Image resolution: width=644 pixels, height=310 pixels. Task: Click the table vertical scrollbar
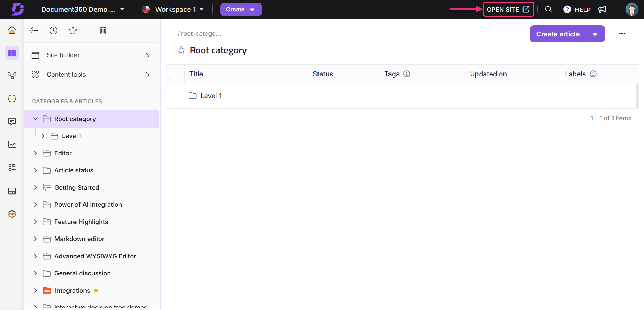(637, 95)
